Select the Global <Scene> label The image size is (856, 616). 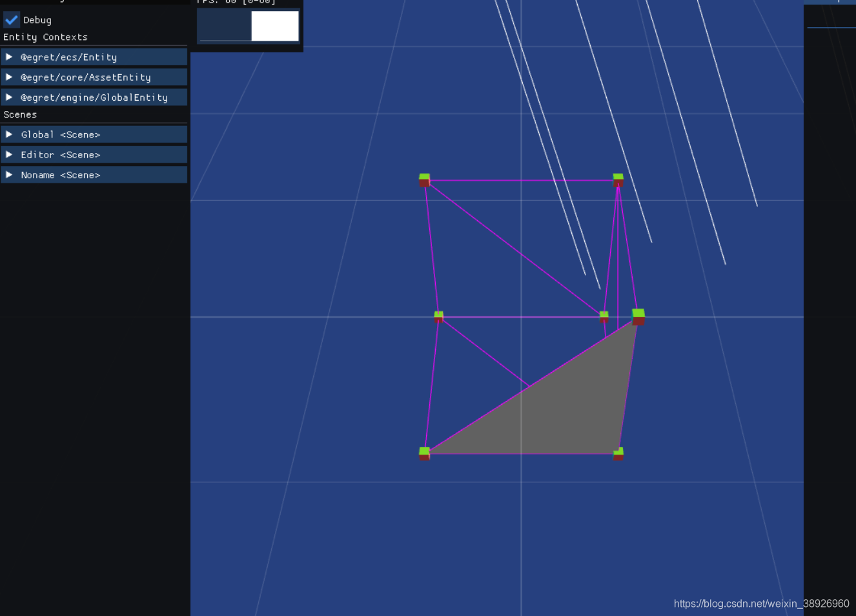point(60,134)
